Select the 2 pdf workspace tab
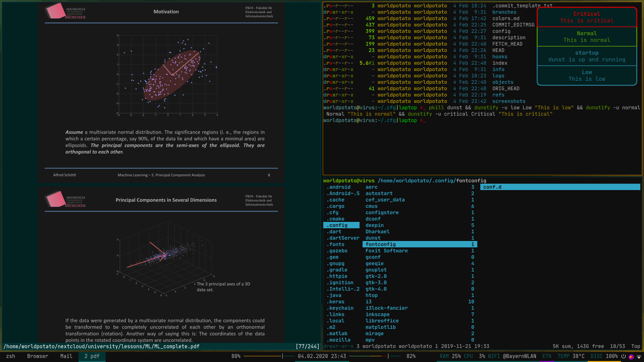 [92, 356]
